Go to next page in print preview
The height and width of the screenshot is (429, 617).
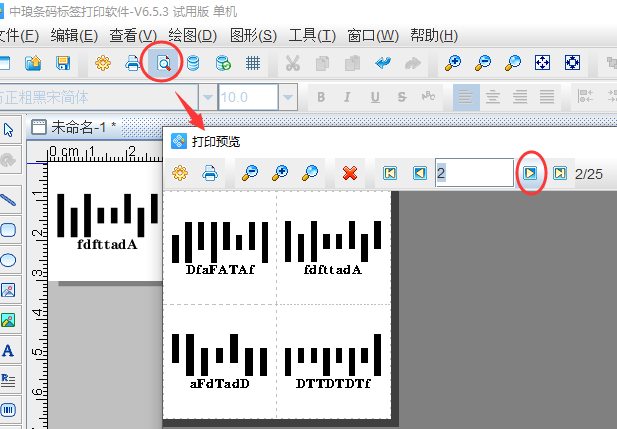click(x=531, y=173)
